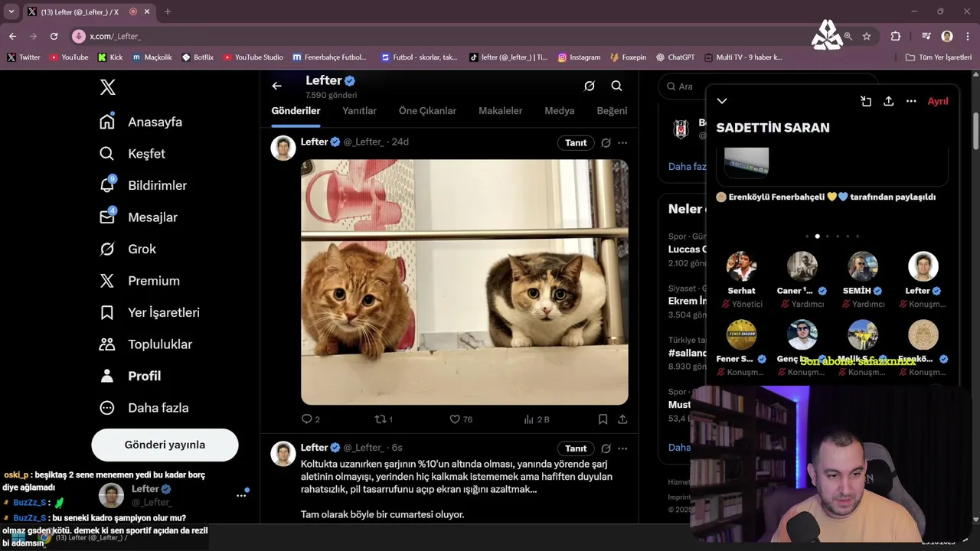The image size is (980, 551).
Task: Click the page vertical scrollbar
Action: pos(975,130)
